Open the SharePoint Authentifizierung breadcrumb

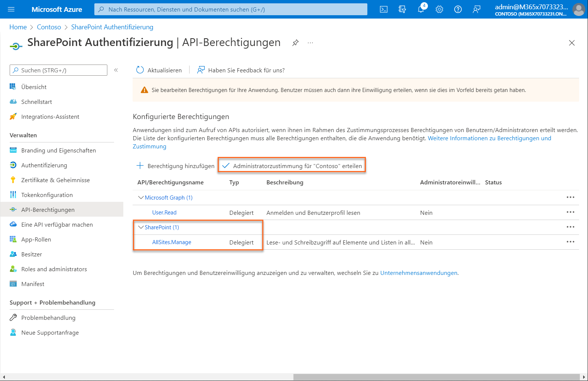112,27
